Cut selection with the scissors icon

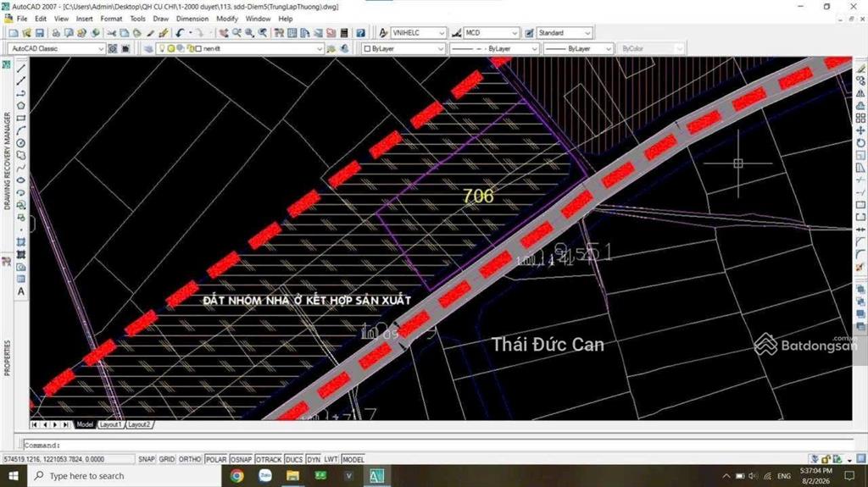click(111, 33)
